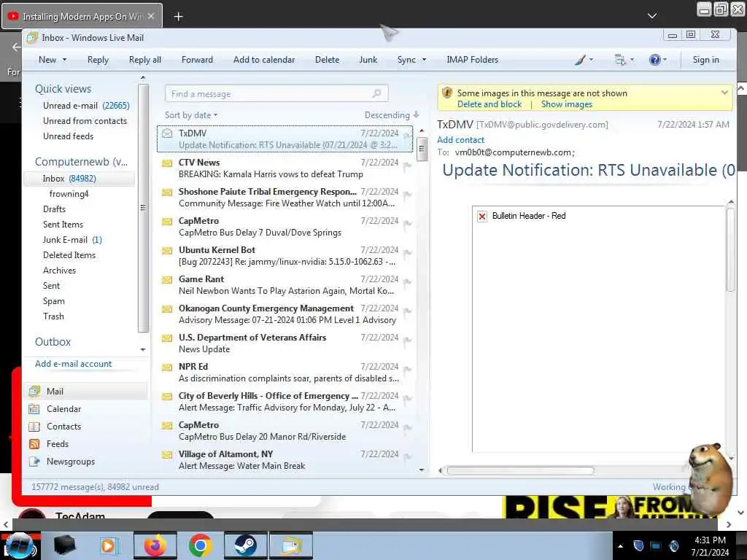The image size is (747, 560).
Task: Click the broken image icon Bulletin Header
Action: click(x=482, y=217)
